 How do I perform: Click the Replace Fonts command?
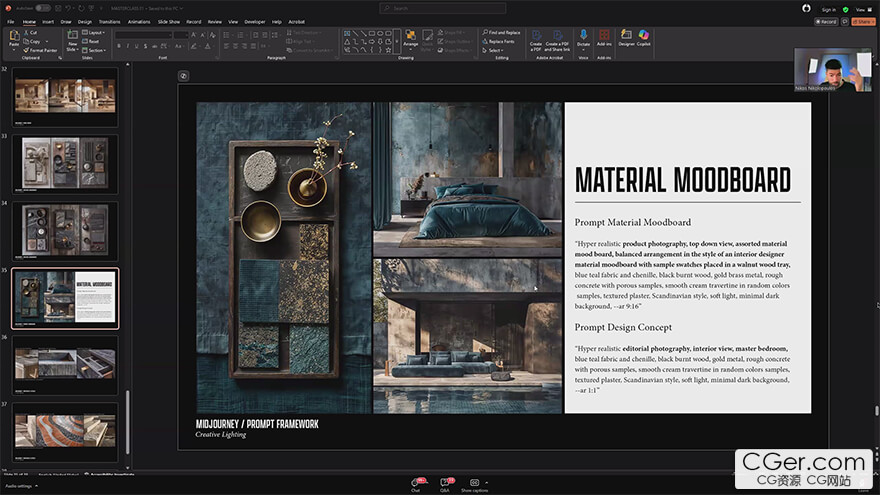(498, 42)
